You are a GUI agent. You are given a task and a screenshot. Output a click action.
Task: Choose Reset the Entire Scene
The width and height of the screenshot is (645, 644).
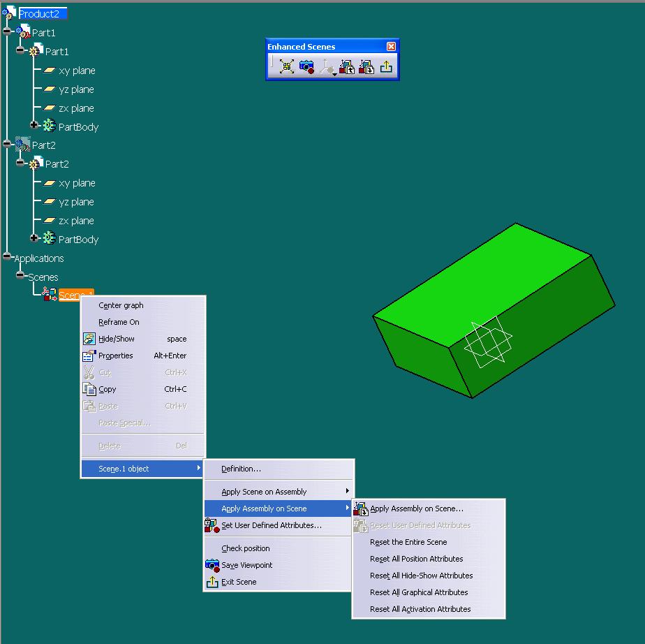[429, 542]
